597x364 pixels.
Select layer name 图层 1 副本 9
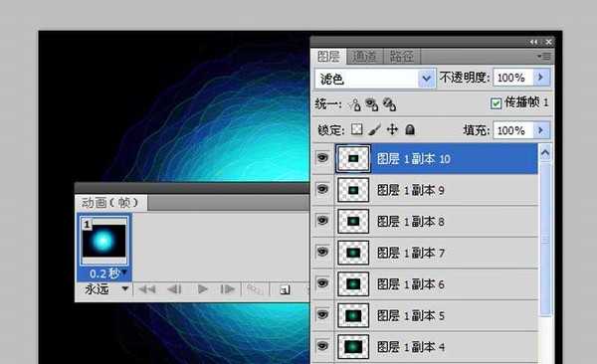point(410,190)
